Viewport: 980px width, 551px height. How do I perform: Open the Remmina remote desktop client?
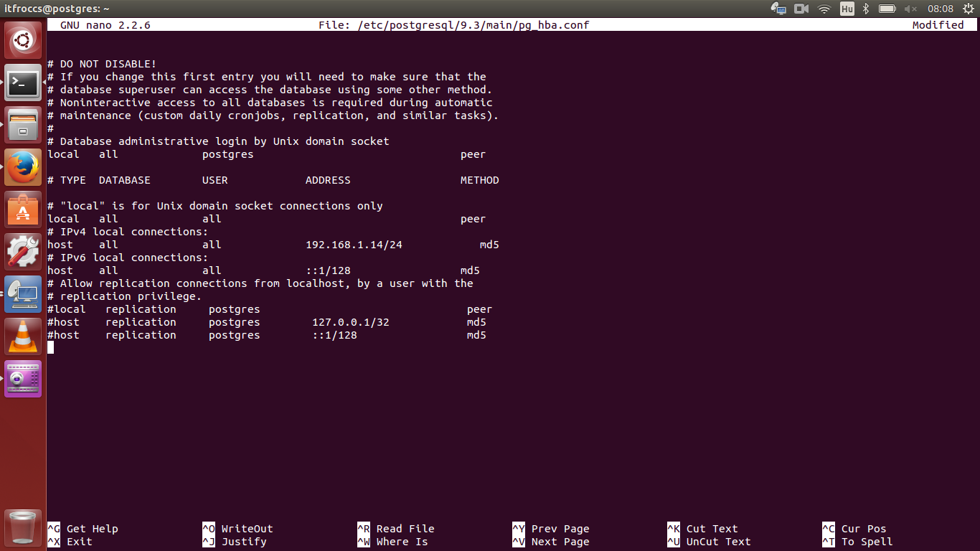pos(23,294)
